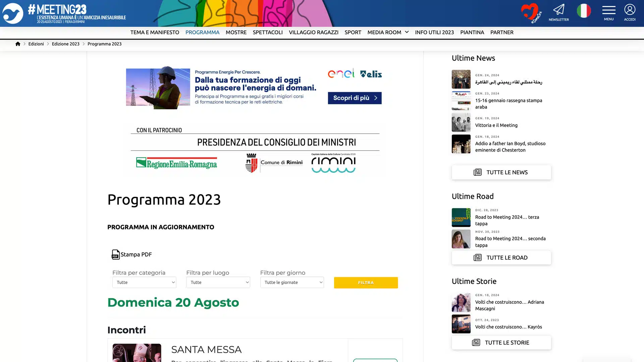Switch language via the Italian flag icon

(584, 11)
